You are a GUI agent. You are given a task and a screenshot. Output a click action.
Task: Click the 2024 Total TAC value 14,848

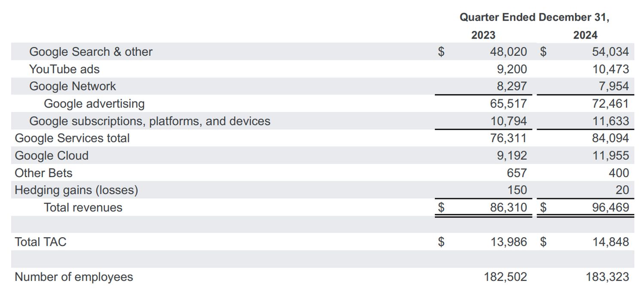click(x=610, y=242)
